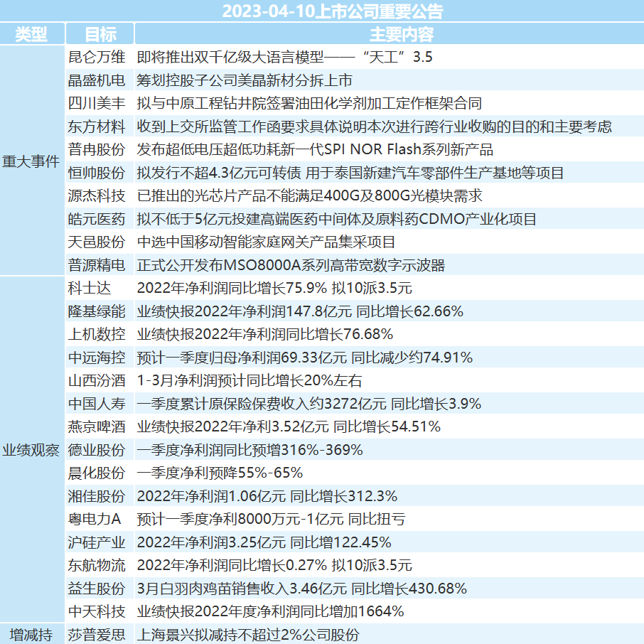Viewport: 644px width, 644px height.
Task: Click the company name 天邑股份
Action: click(x=97, y=242)
